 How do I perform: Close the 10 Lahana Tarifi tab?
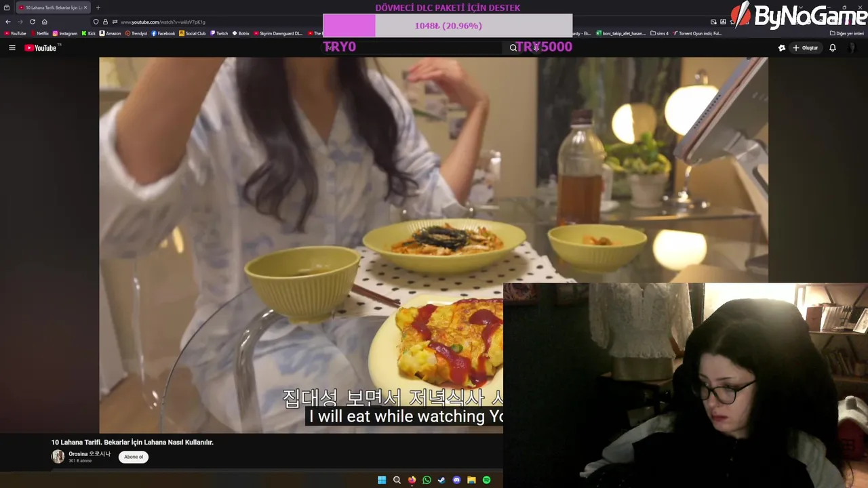point(85,7)
